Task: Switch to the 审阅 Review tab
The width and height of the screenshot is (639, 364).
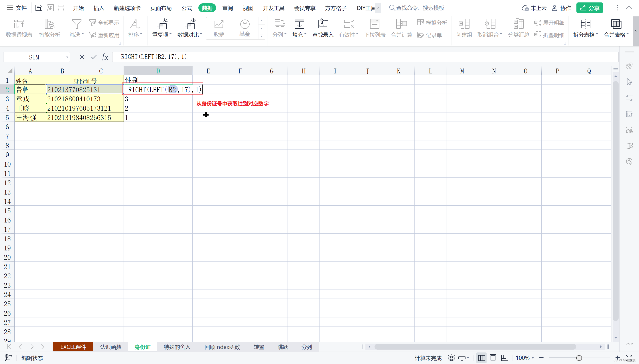Action: click(x=227, y=8)
